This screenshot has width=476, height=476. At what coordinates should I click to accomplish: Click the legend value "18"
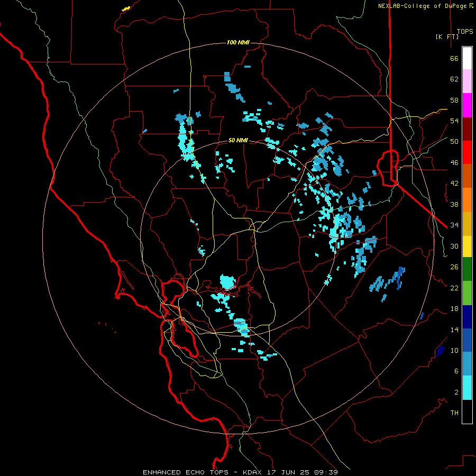[454, 309]
